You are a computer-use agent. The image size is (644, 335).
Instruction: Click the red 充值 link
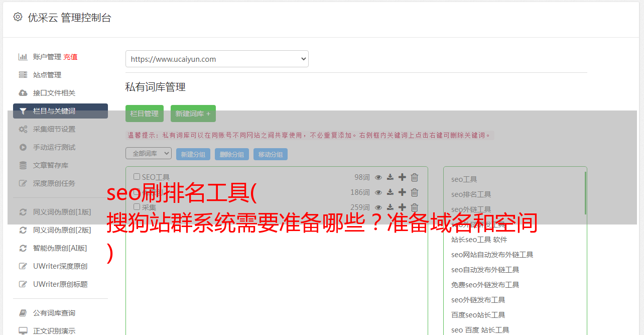(70, 57)
